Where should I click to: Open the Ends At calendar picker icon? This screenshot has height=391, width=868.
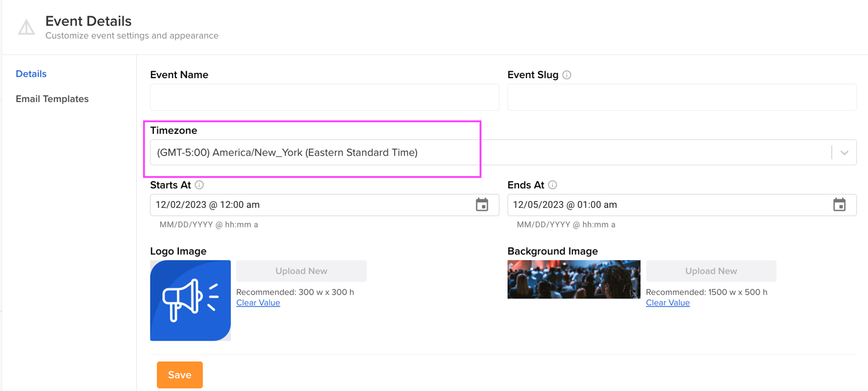click(x=839, y=204)
